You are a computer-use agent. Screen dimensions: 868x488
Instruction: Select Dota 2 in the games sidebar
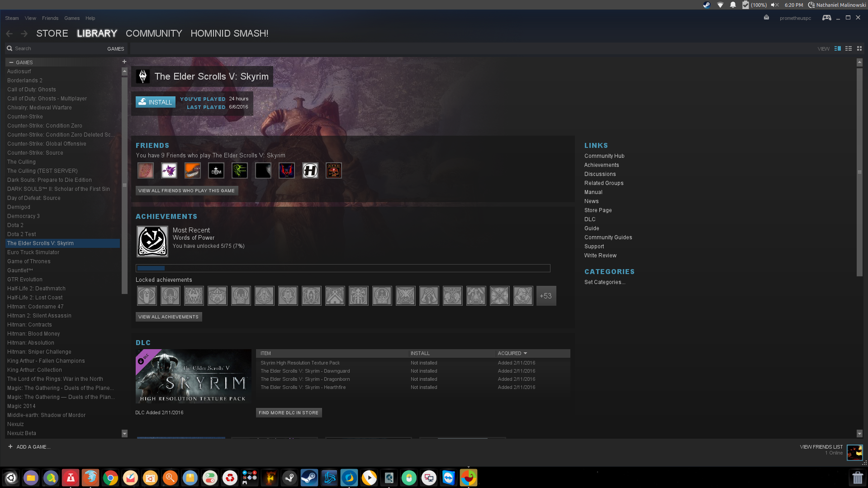[x=15, y=225]
